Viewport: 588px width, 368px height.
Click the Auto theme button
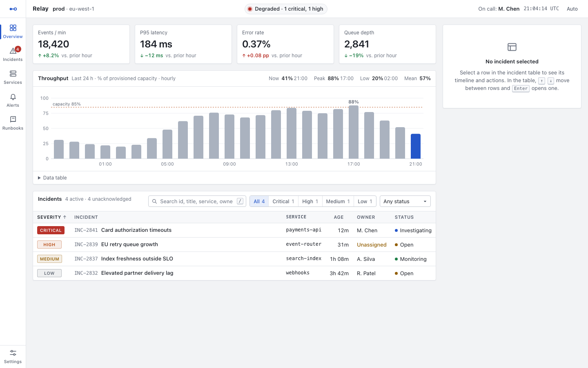(572, 9)
